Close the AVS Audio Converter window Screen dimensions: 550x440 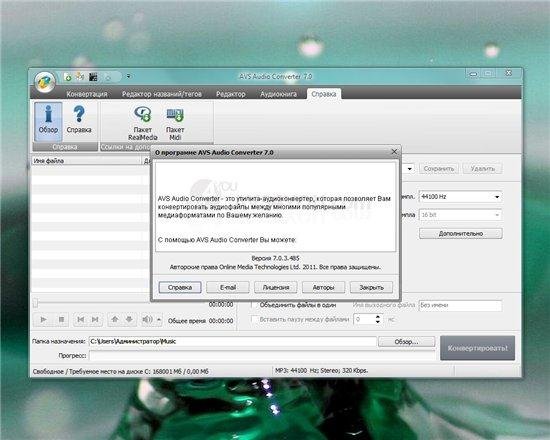[x=508, y=73]
